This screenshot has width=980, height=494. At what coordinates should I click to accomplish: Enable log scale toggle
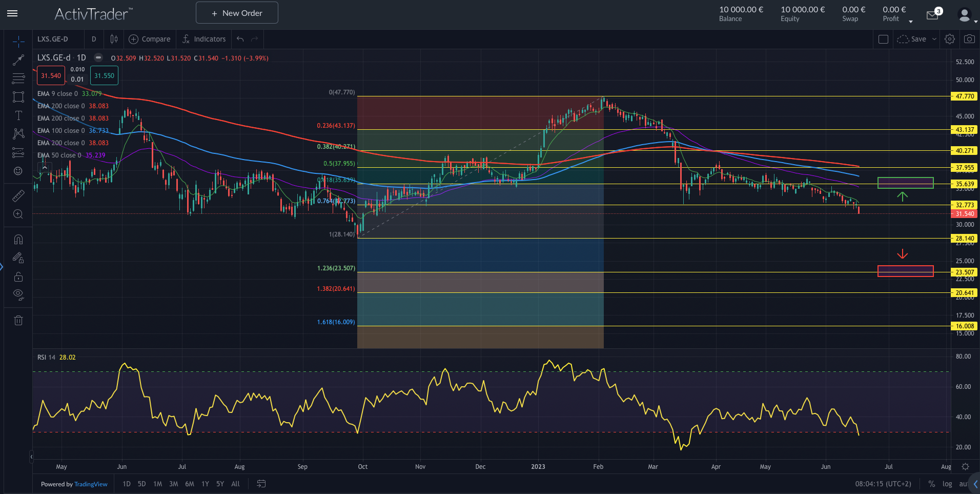pos(947,484)
